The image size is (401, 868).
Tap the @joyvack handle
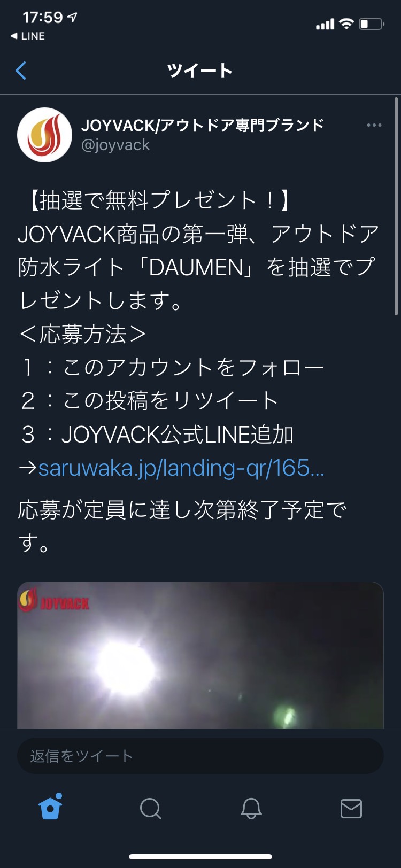(x=115, y=145)
